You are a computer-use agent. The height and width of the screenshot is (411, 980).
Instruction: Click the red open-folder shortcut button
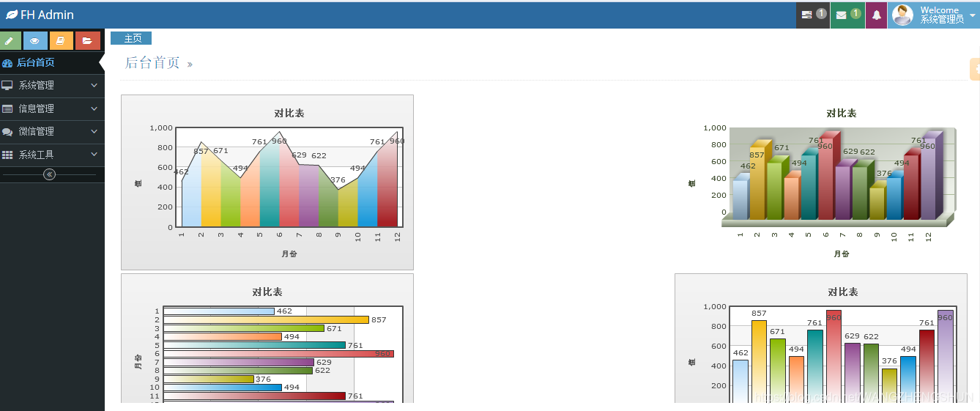[x=87, y=41]
